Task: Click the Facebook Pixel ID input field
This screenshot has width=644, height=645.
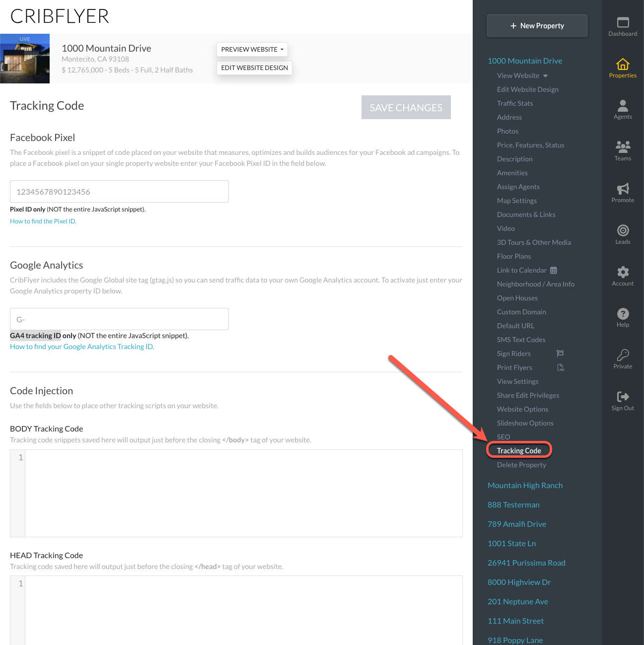Action: point(119,191)
